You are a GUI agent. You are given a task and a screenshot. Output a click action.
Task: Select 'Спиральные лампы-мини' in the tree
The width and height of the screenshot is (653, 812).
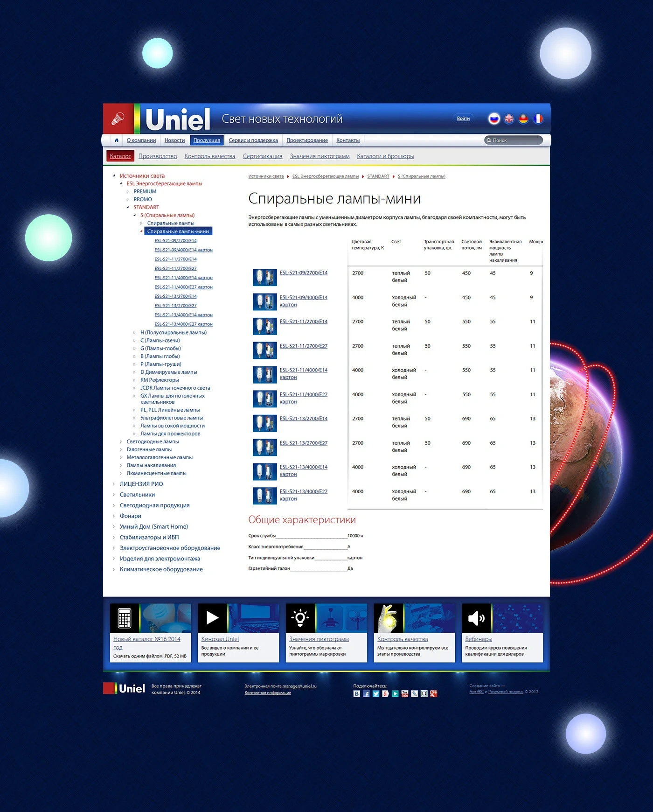(x=178, y=231)
